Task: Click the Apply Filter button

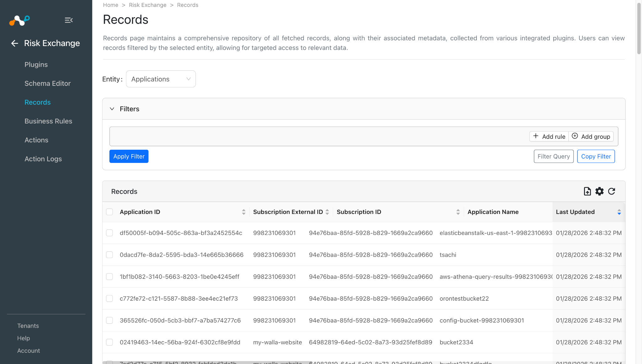Action: pos(129,156)
